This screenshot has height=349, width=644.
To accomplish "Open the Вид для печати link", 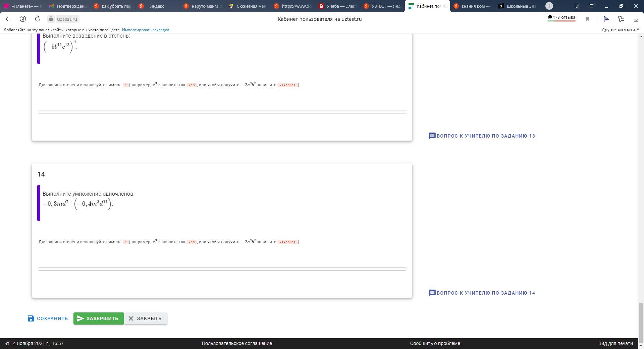I will [x=615, y=343].
